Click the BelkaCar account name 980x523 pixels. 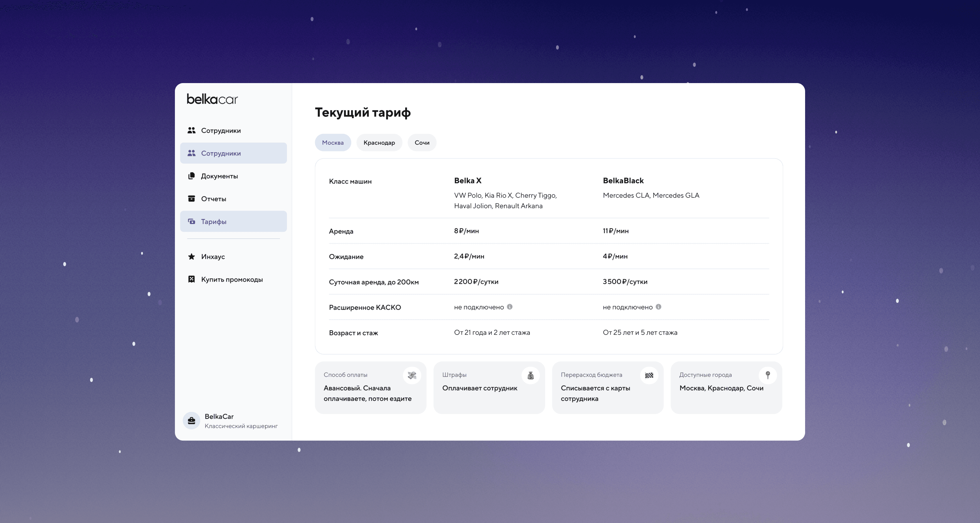coord(219,416)
